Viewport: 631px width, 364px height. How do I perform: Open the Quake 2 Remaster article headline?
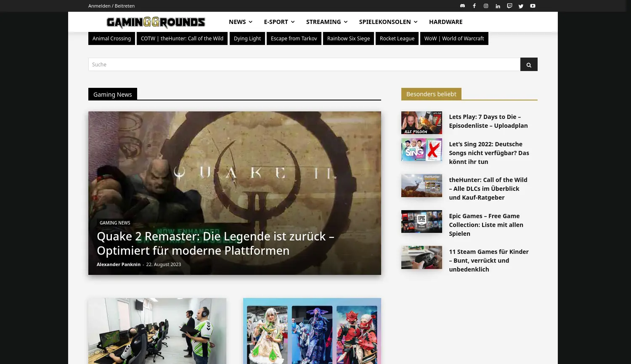(215, 243)
